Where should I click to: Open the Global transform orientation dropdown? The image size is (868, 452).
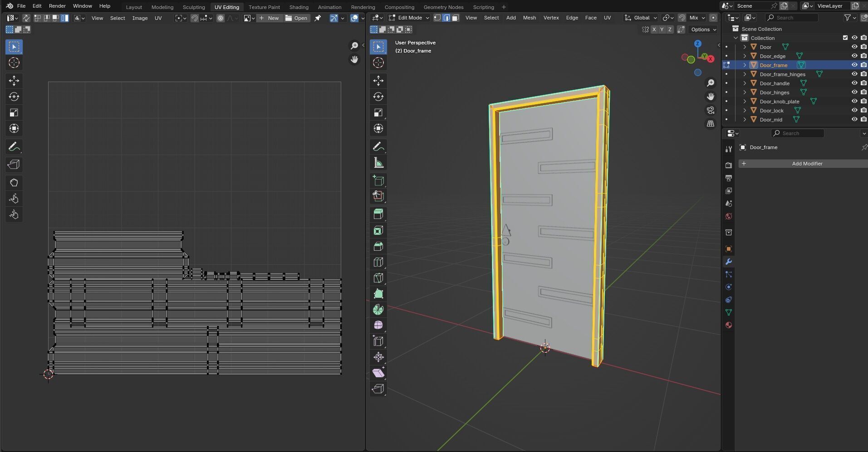pyautogui.click(x=641, y=18)
